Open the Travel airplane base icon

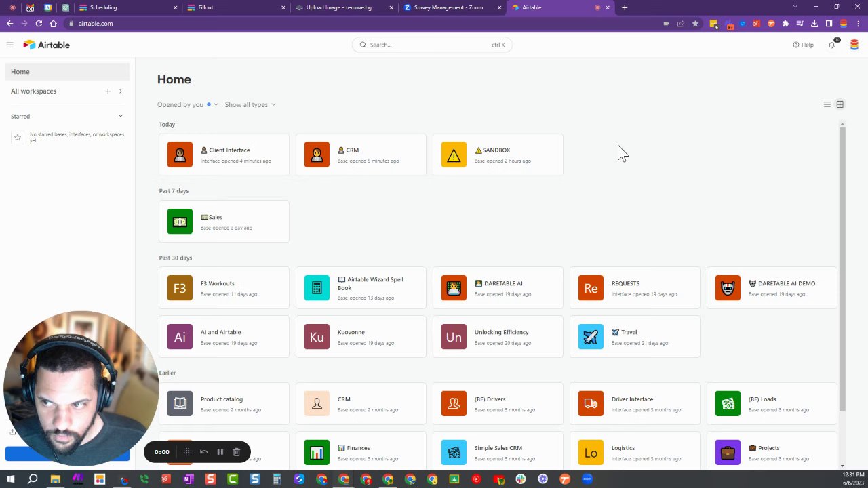pyautogui.click(x=591, y=337)
